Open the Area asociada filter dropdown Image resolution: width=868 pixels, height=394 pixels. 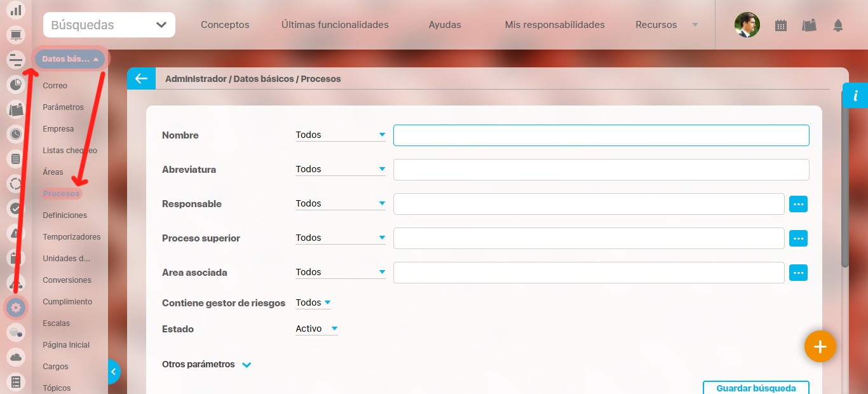pyautogui.click(x=341, y=272)
